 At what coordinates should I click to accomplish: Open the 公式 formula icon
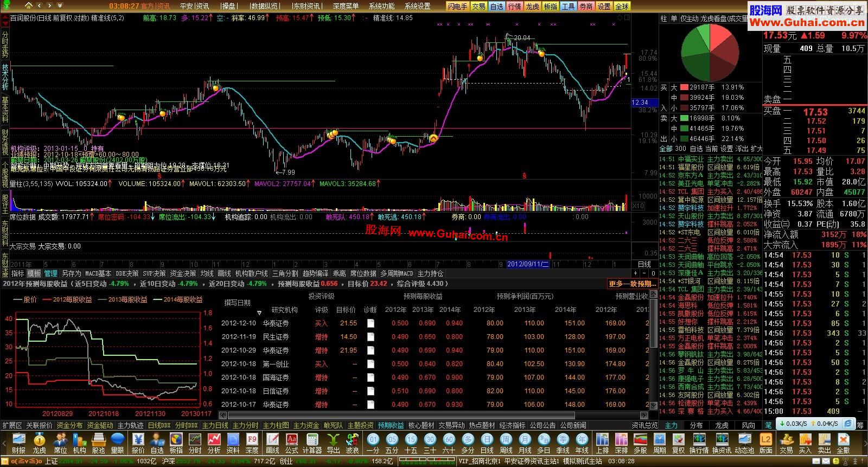[292, 443]
